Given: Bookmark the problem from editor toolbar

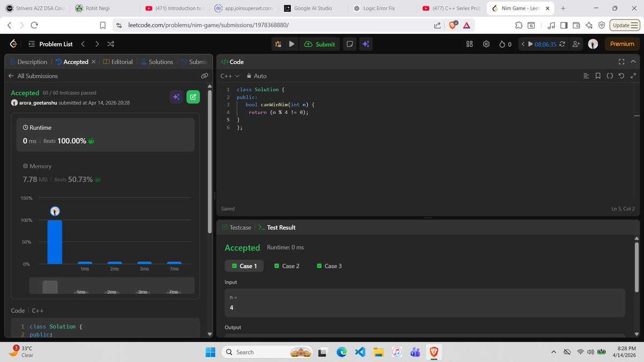Looking at the screenshot, I should tap(598, 76).
